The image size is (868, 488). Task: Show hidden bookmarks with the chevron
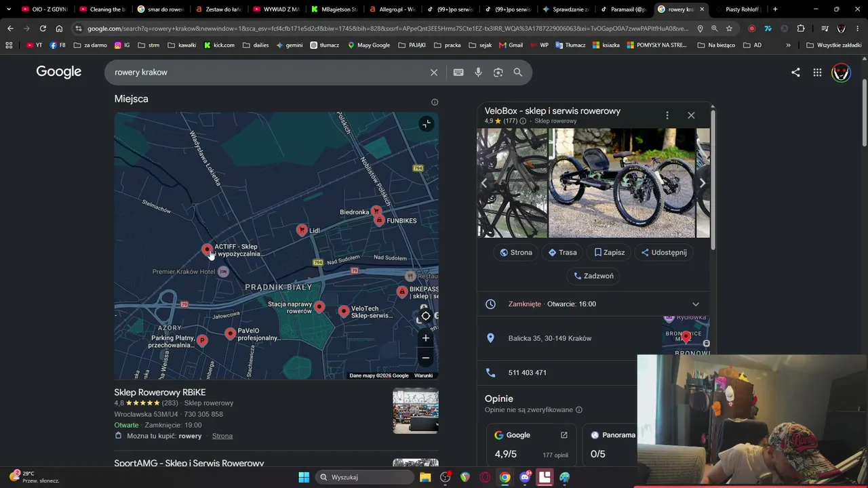[788, 45]
